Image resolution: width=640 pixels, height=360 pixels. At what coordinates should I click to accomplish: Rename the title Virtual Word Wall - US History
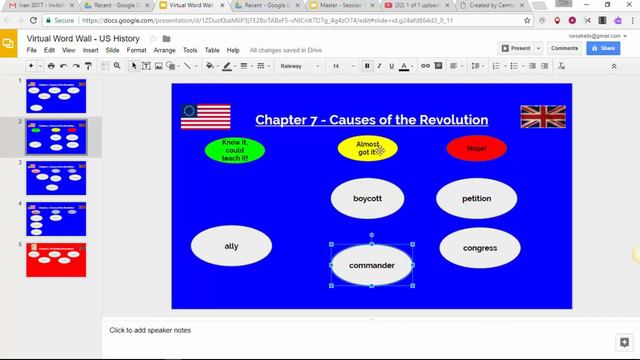pyautogui.click(x=83, y=38)
